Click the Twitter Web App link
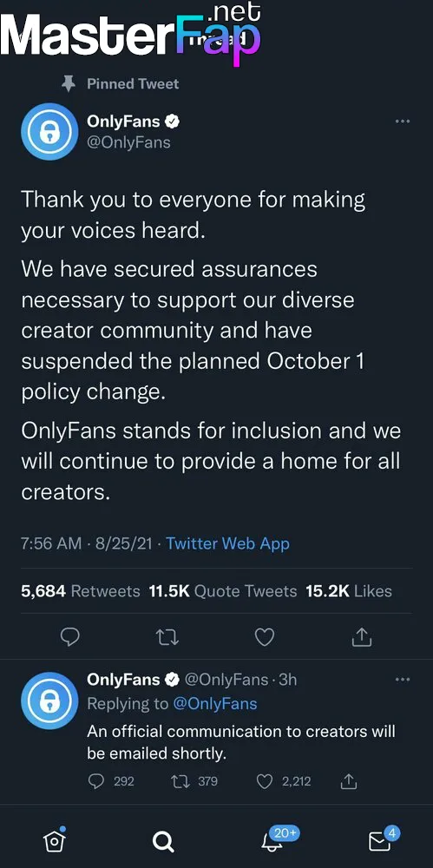Screen dimensions: 433x868 tap(227, 543)
